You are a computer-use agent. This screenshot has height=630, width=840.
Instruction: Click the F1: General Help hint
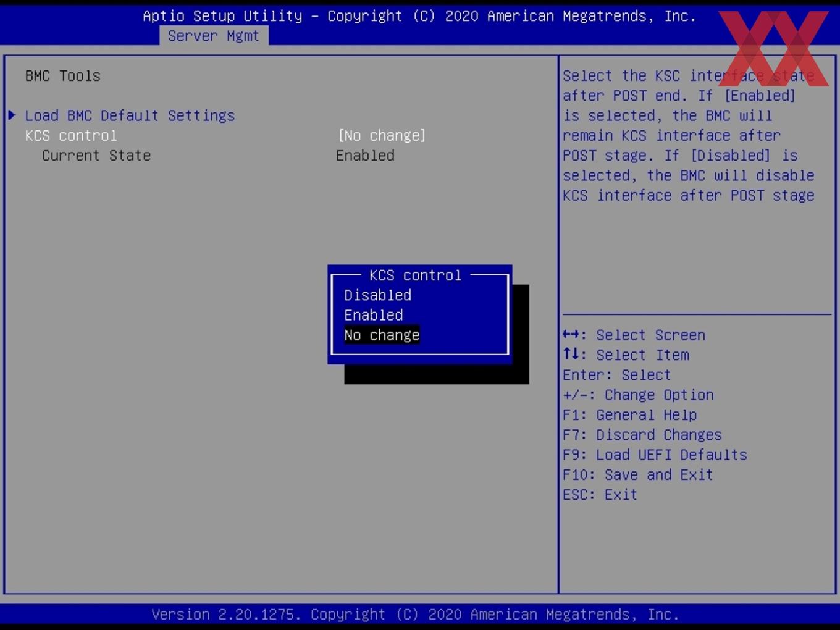pyautogui.click(x=629, y=414)
